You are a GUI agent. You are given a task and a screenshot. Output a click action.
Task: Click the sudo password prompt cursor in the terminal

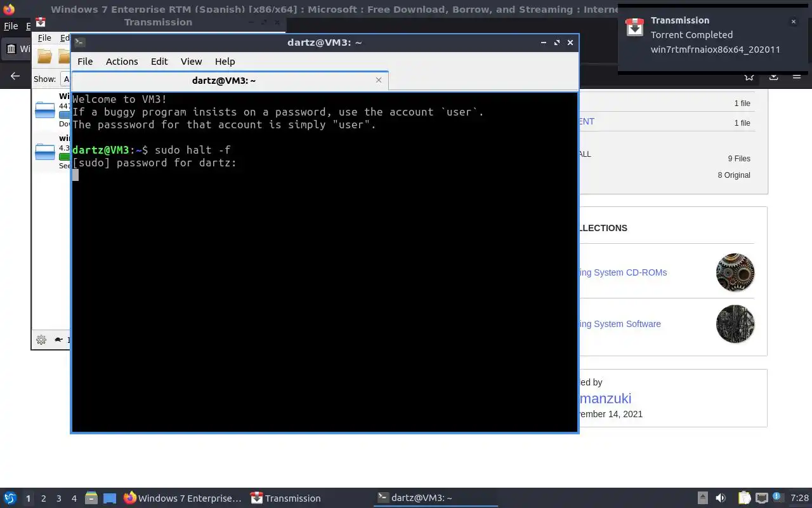tap(75, 175)
